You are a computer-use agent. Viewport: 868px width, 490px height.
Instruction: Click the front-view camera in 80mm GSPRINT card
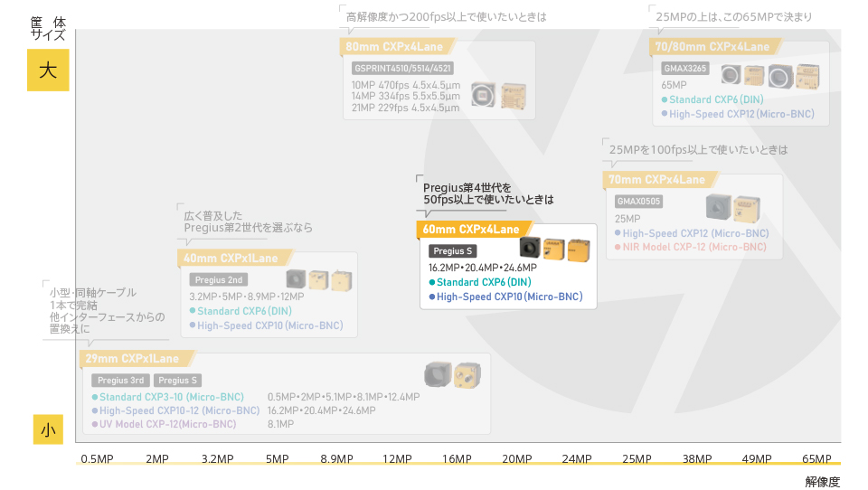[x=485, y=95]
